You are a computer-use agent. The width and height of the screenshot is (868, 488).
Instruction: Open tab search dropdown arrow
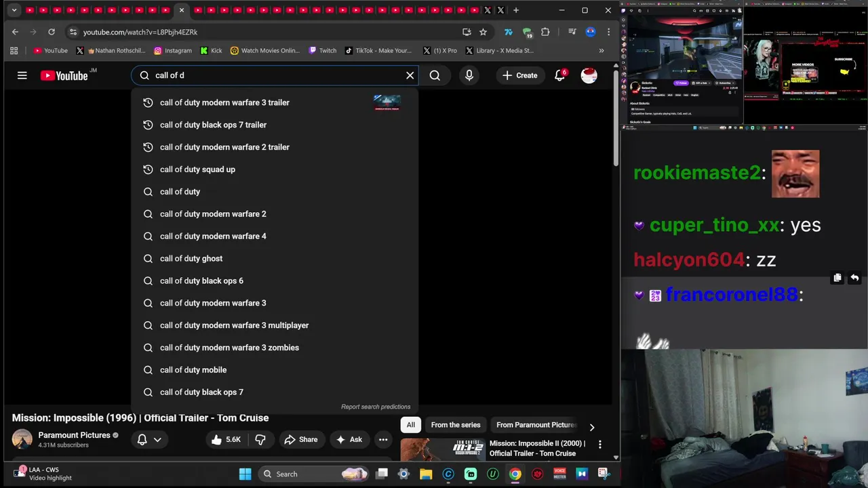(14, 10)
